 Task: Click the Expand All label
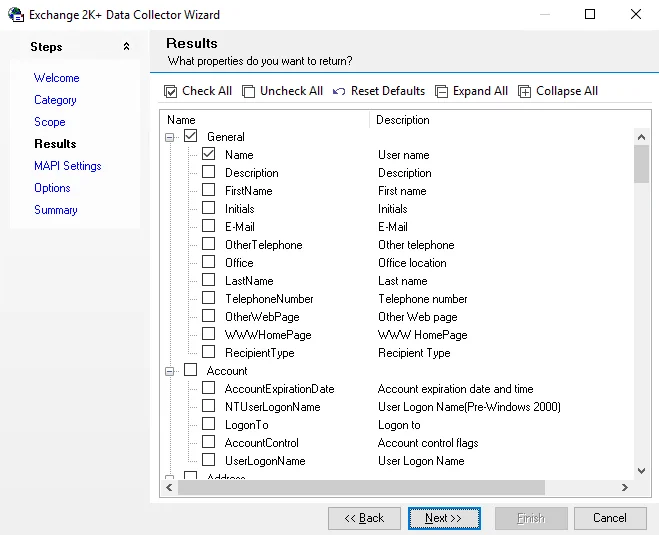coord(480,91)
